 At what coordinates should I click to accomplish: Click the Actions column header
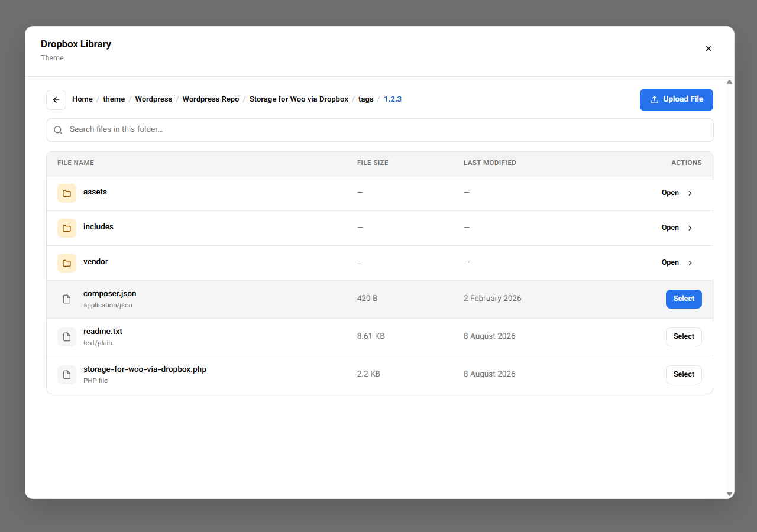[687, 163]
